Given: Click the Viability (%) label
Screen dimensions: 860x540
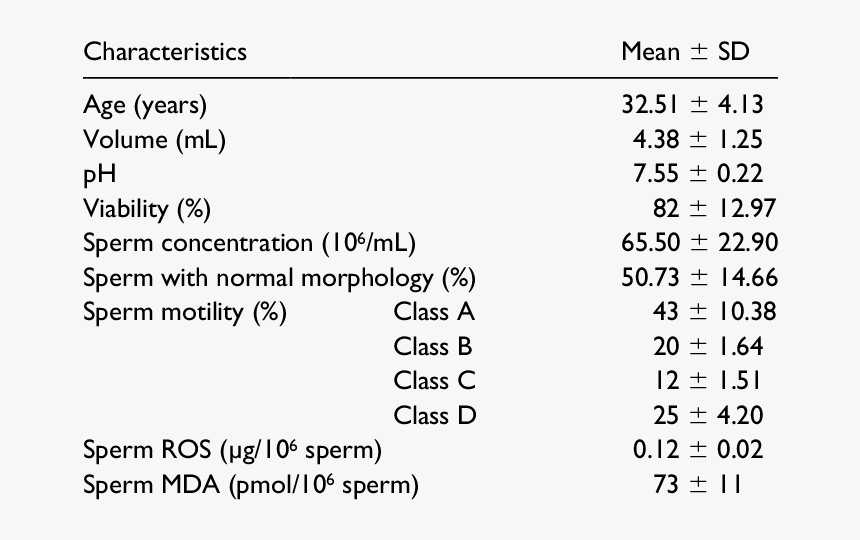Looking at the screenshot, I should (x=147, y=208).
